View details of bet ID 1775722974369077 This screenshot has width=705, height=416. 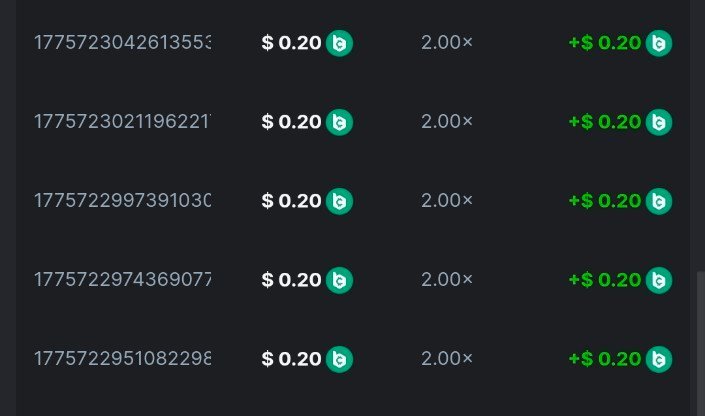[x=122, y=280]
